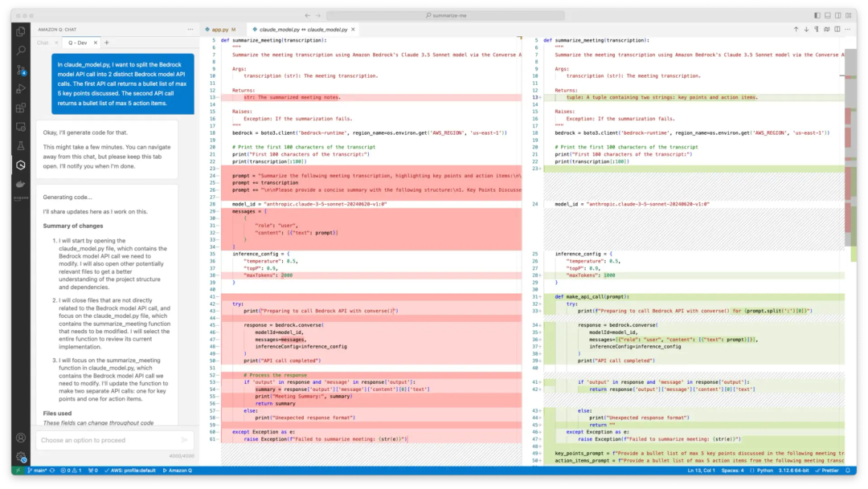Split the diff editor to the right
This screenshot has width=868, height=489.
point(837,30)
